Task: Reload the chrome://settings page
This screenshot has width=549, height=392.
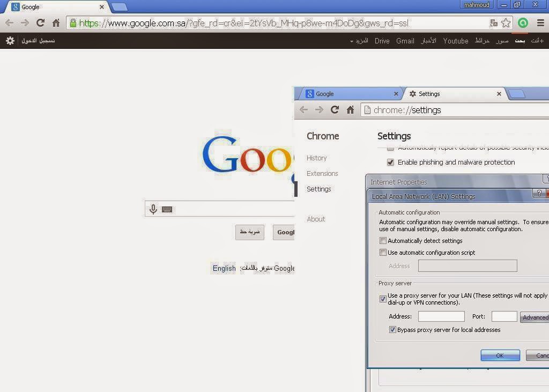Action: point(335,110)
